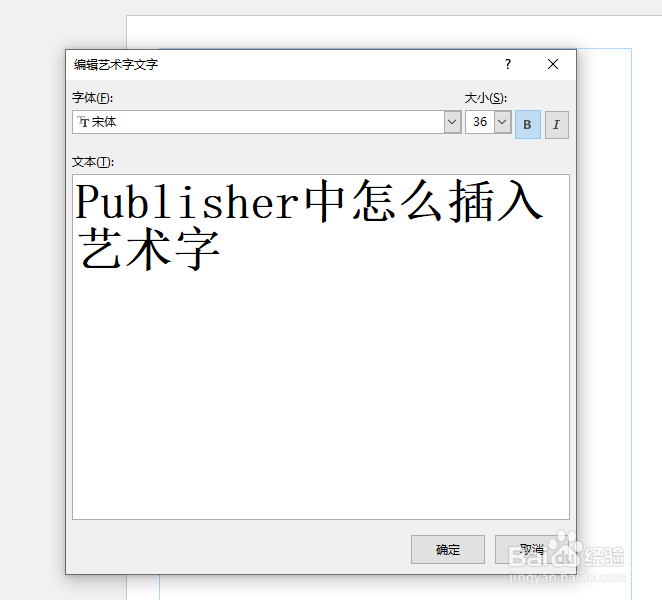
Task: Click the dialog title 编辑艺术字文字
Action: click(x=116, y=65)
